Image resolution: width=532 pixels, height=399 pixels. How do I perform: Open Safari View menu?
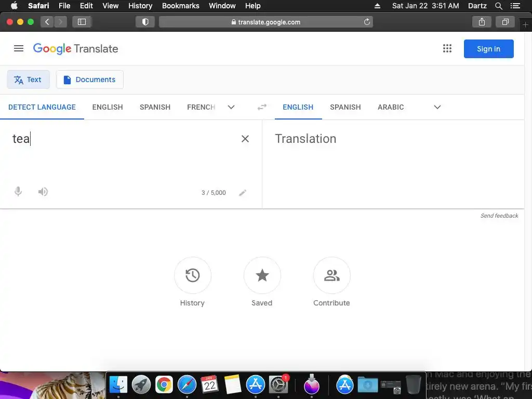pos(111,6)
